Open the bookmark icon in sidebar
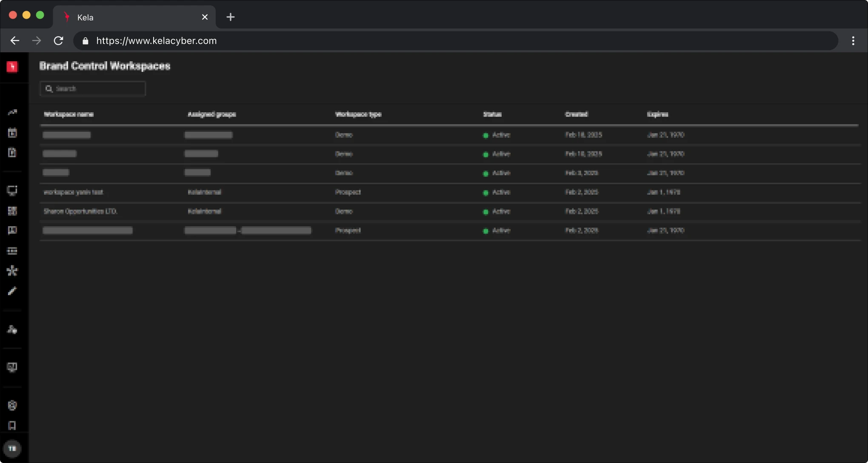The height and width of the screenshot is (463, 868). point(12,426)
